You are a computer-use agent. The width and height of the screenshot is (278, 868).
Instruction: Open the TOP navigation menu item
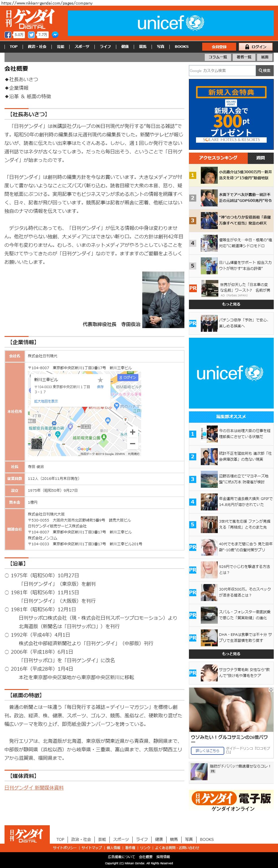point(14,46)
